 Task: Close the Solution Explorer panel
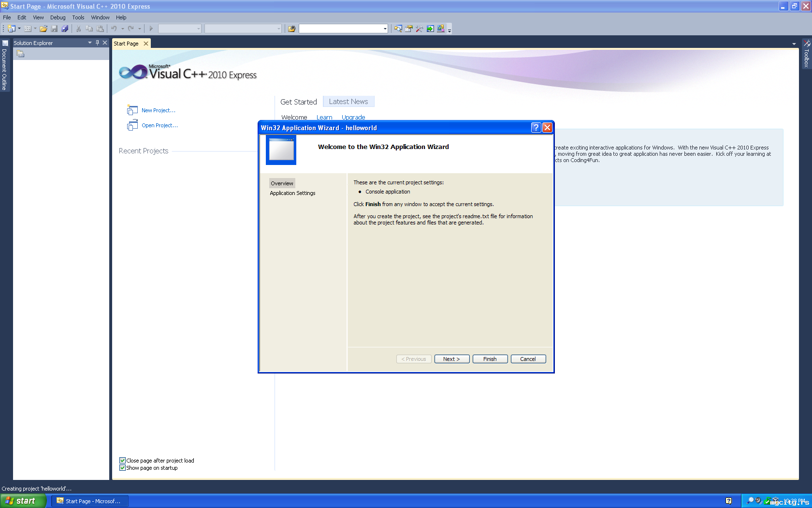pyautogui.click(x=105, y=43)
